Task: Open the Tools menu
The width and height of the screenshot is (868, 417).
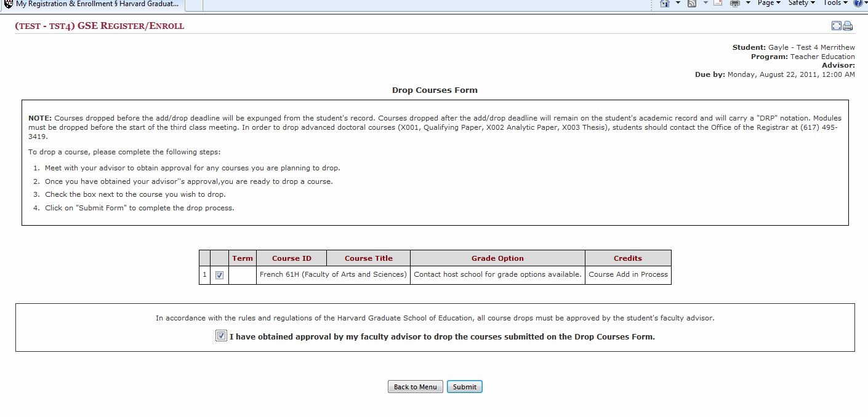Action: 835,3
